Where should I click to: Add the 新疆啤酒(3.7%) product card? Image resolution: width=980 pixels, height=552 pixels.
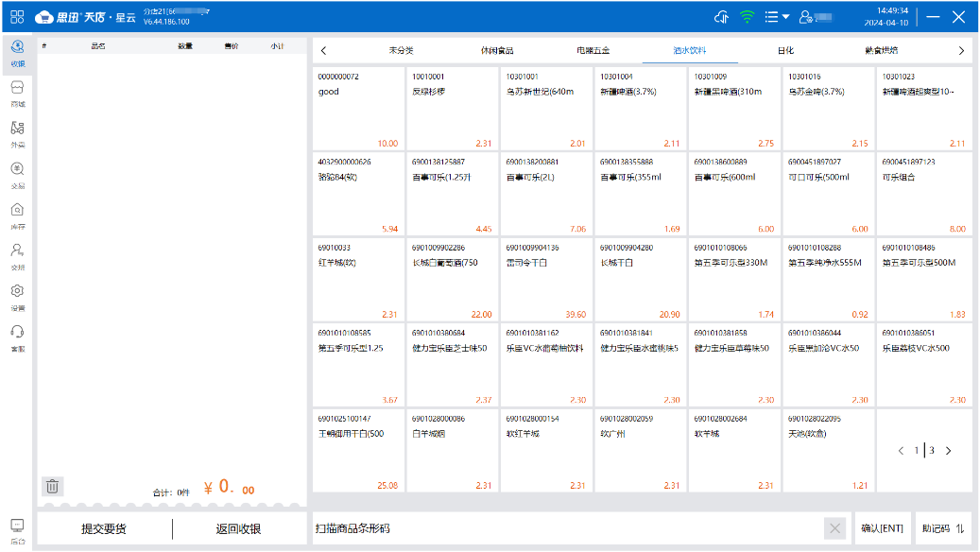point(641,109)
